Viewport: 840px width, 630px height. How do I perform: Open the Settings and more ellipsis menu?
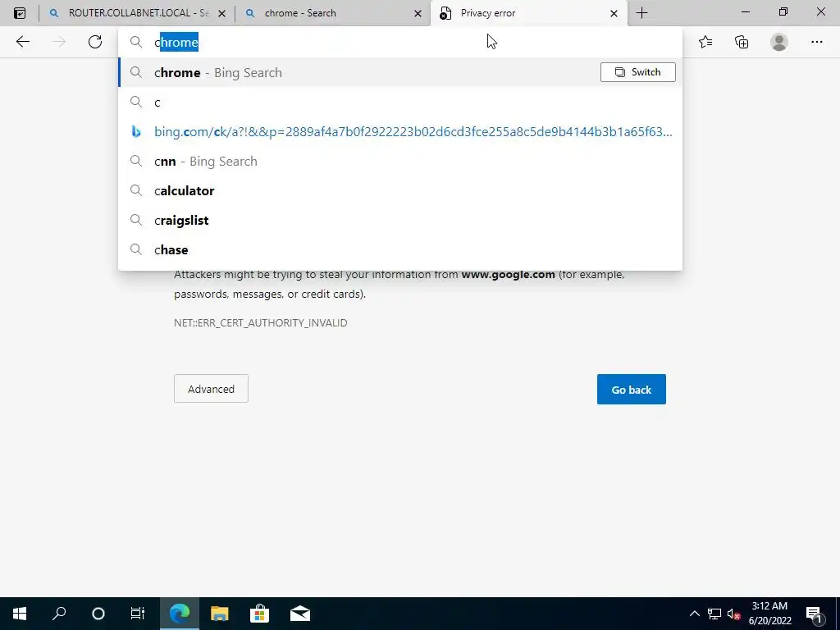point(816,42)
